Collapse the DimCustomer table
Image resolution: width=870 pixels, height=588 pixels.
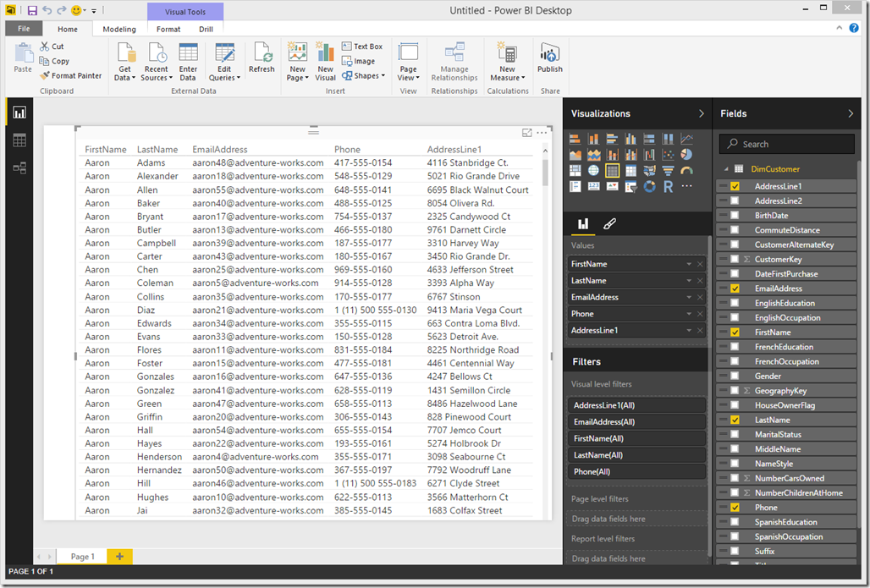pos(726,169)
